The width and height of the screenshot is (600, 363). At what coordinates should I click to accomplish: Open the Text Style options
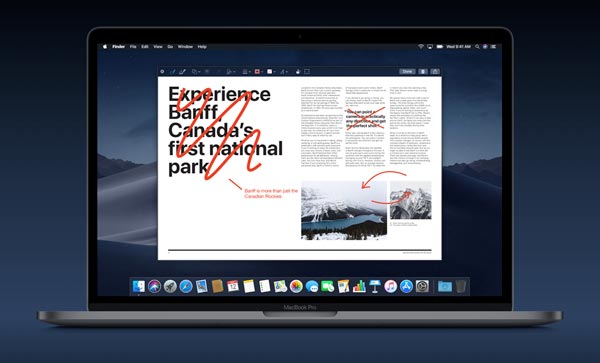[x=284, y=72]
